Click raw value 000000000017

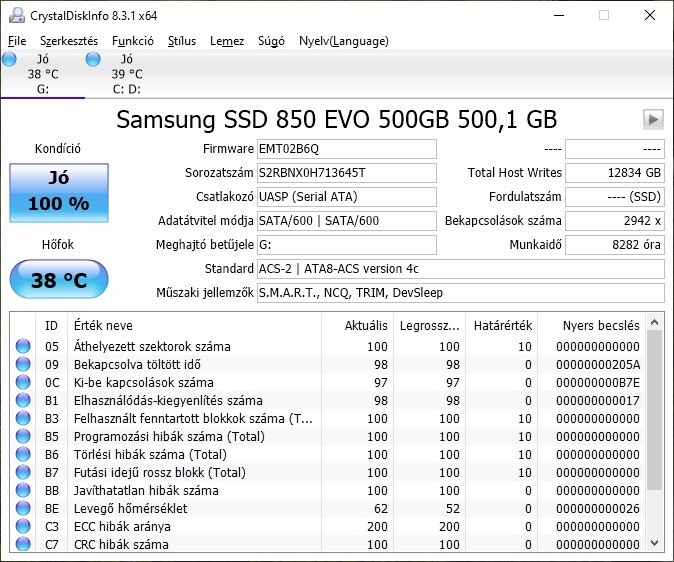(x=598, y=401)
